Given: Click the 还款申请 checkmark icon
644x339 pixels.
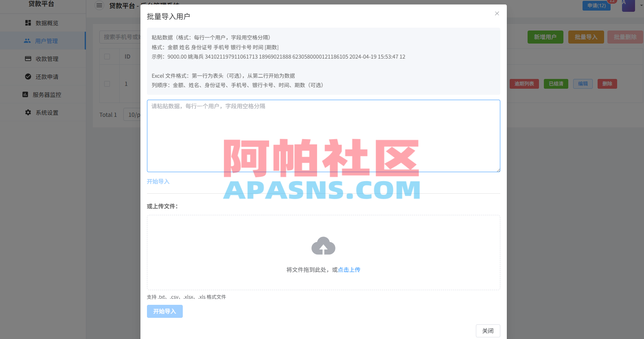Looking at the screenshot, I should (28, 77).
